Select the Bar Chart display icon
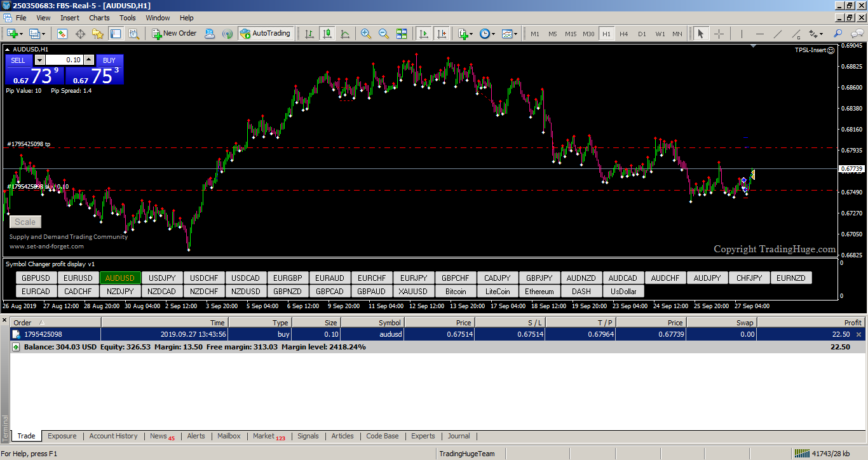The height and width of the screenshot is (460, 868). (309, 34)
